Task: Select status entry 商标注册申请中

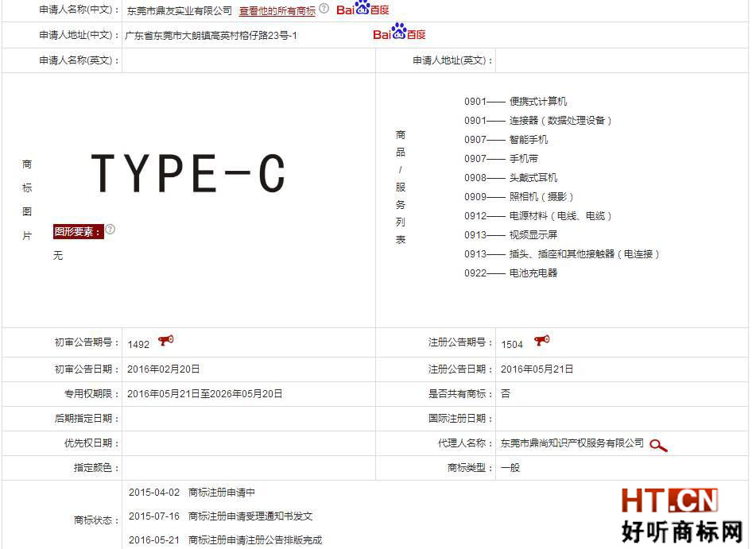Action: click(220, 493)
